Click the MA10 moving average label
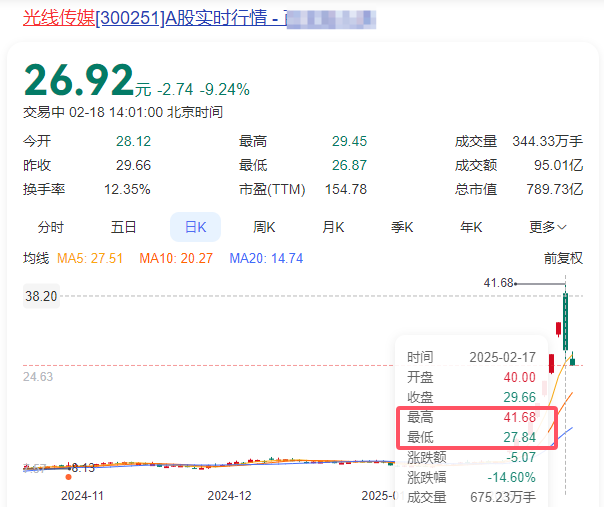This screenshot has height=507, width=604. (176, 258)
